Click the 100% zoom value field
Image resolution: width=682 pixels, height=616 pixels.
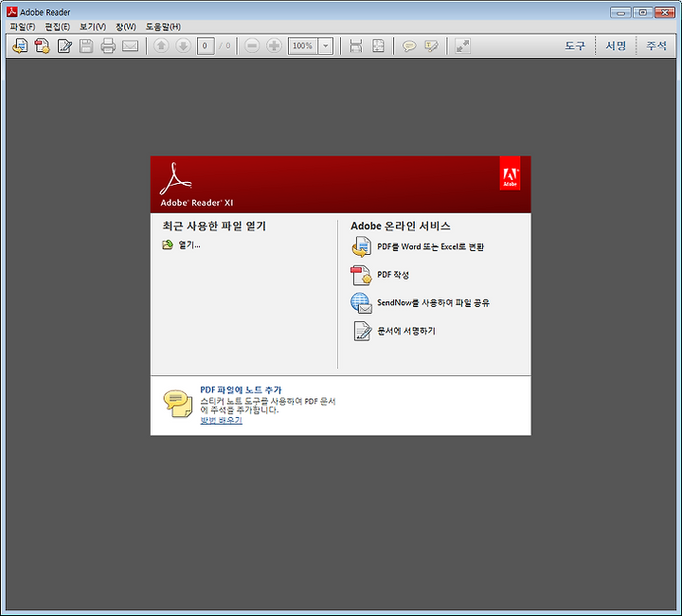[x=303, y=45]
